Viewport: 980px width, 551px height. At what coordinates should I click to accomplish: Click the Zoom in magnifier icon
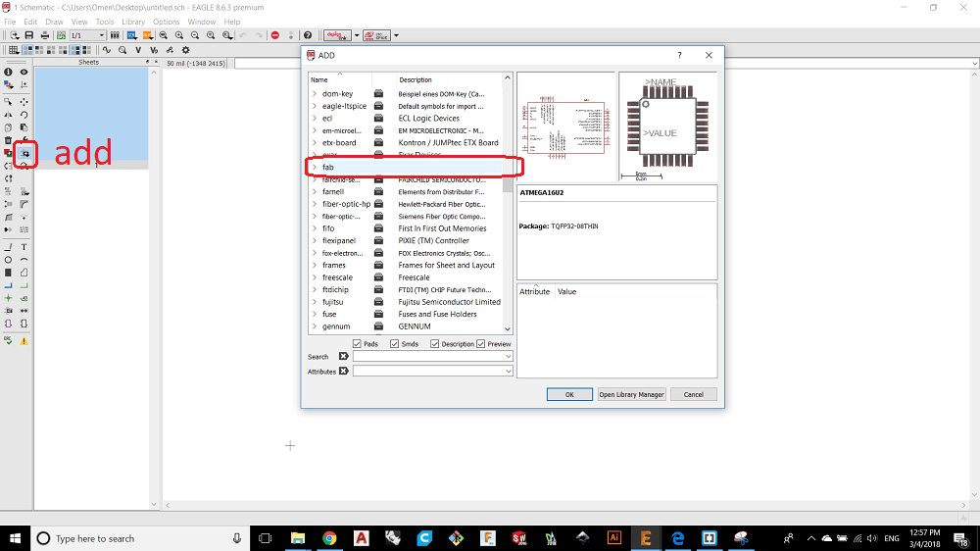pos(178,35)
